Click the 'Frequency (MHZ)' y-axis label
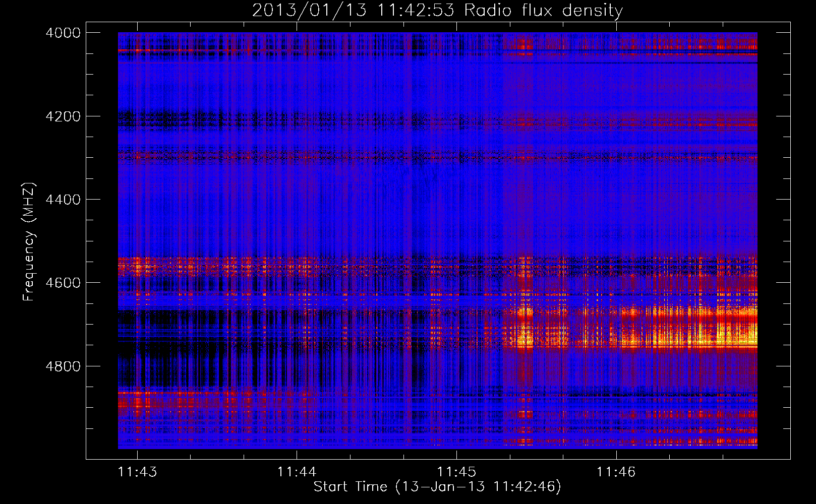The width and height of the screenshot is (816, 504). [29, 242]
